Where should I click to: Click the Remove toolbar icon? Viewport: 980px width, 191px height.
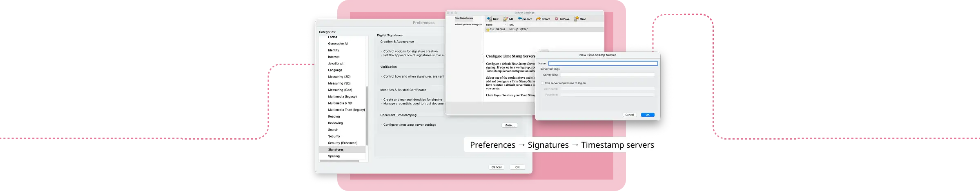pos(557,19)
